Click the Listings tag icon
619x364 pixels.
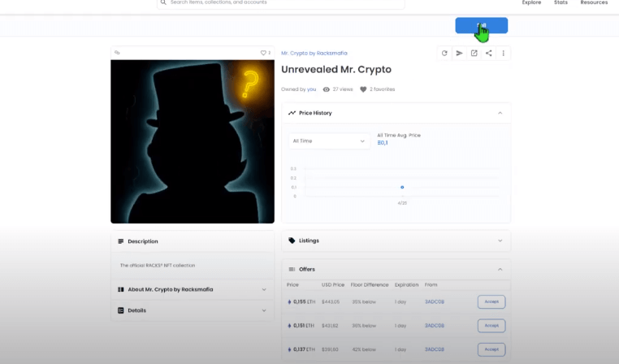[x=292, y=240]
